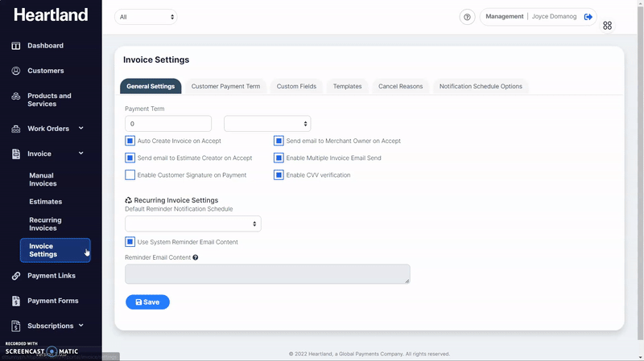Open the All filter dropdown
This screenshot has height=361, width=644.
tap(146, 17)
